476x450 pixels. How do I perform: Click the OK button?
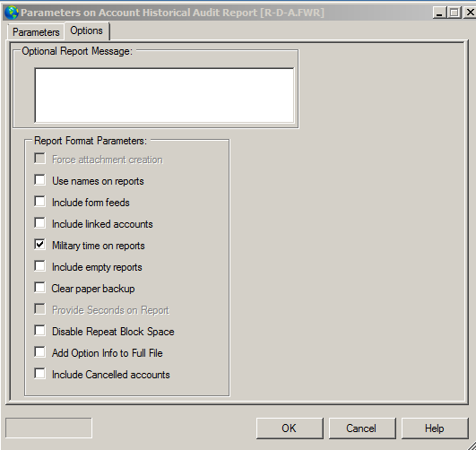(290, 428)
